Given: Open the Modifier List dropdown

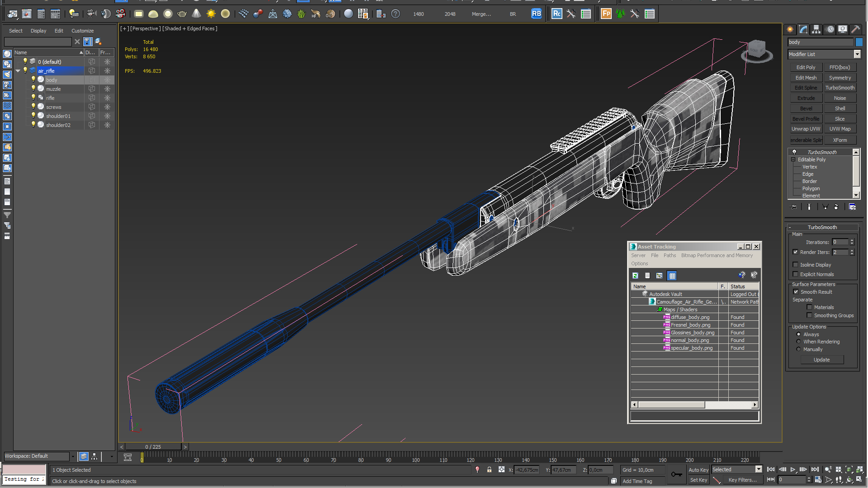Looking at the screenshot, I should tap(857, 54).
